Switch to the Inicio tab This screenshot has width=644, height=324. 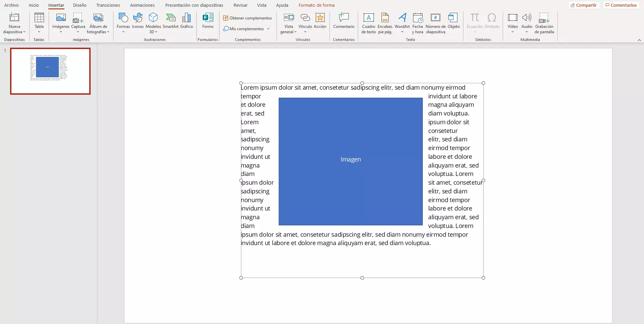pyautogui.click(x=34, y=5)
